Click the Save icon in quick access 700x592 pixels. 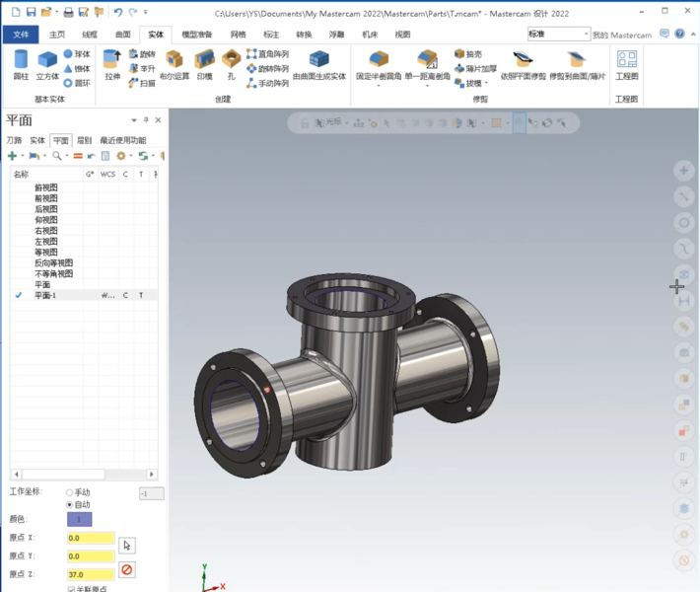[x=31, y=12]
